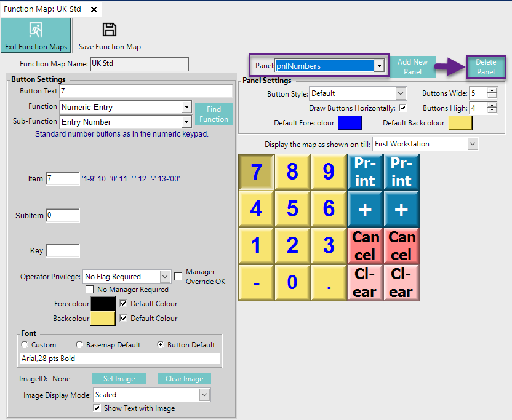Pick the blue Default Forecolour swatch
This screenshot has height=420, width=512.
click(350, 123)
